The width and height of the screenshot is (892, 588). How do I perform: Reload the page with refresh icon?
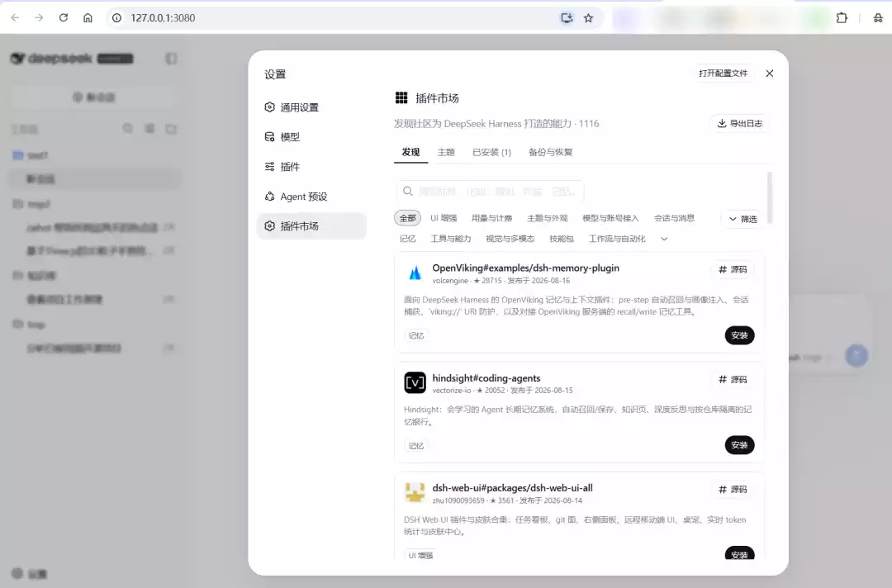(x=63, y=17)
